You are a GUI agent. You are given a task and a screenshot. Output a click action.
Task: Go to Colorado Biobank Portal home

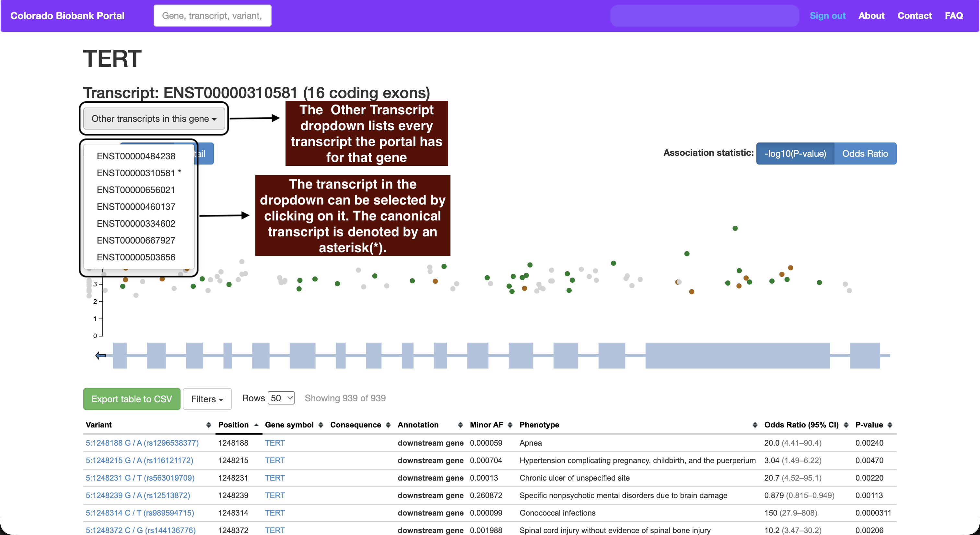(67, 16)
